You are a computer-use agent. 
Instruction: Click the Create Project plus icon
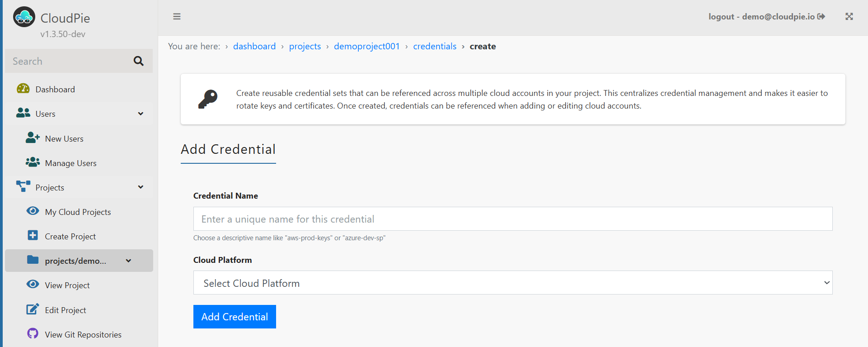tap(33, 235)
